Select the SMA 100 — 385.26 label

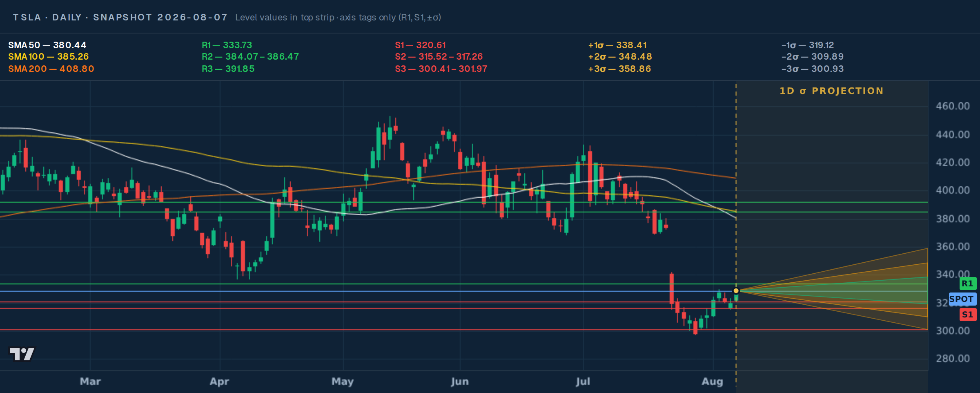48,56
